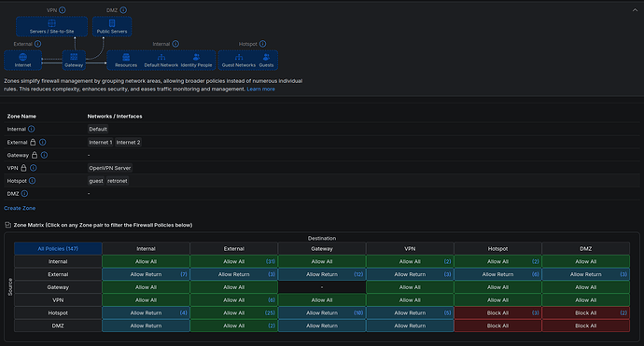Filter by Hotspot to VPN Allow Return (5)
644x346 pixels.
pos(410,312)
